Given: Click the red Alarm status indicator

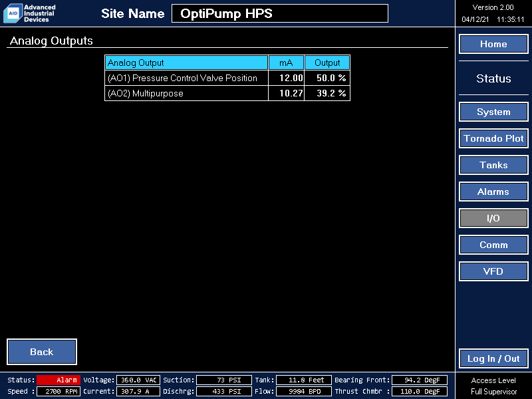Looking at the screenshot, I should tap(59, 380).
